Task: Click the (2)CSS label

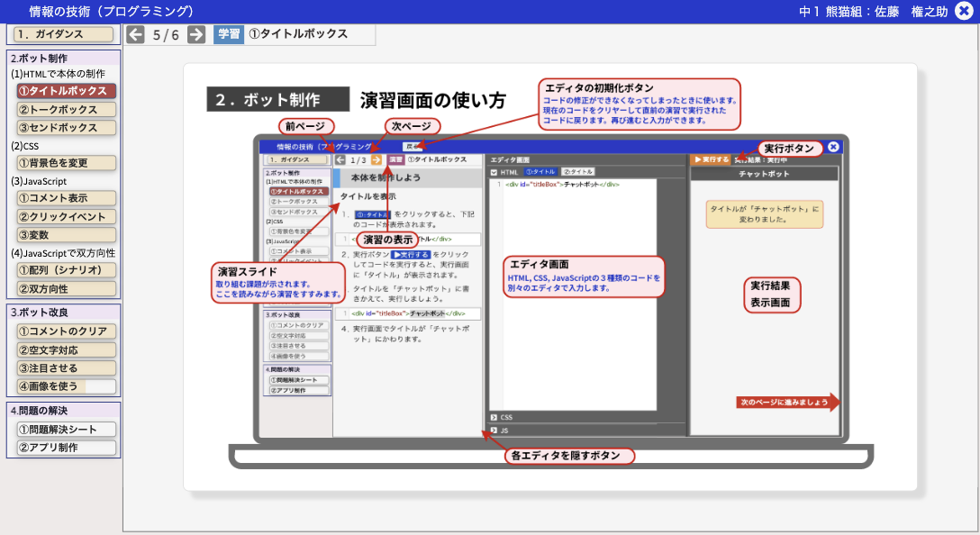Action: click(25, 146)
